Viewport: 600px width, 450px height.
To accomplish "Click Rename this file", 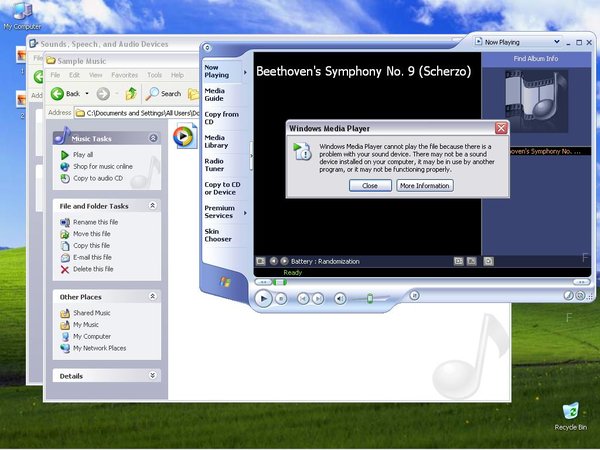I will 96,222.
